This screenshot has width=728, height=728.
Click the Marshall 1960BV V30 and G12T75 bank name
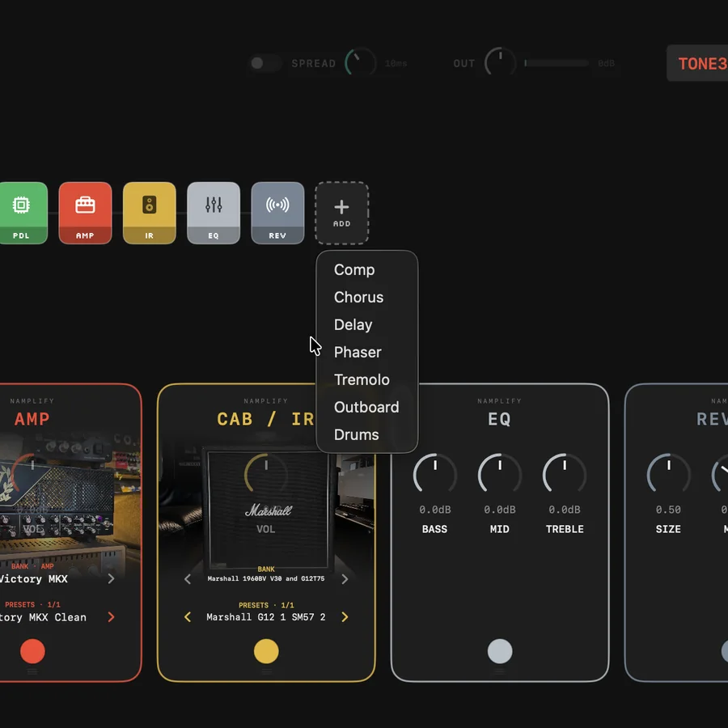click(266, 579)
